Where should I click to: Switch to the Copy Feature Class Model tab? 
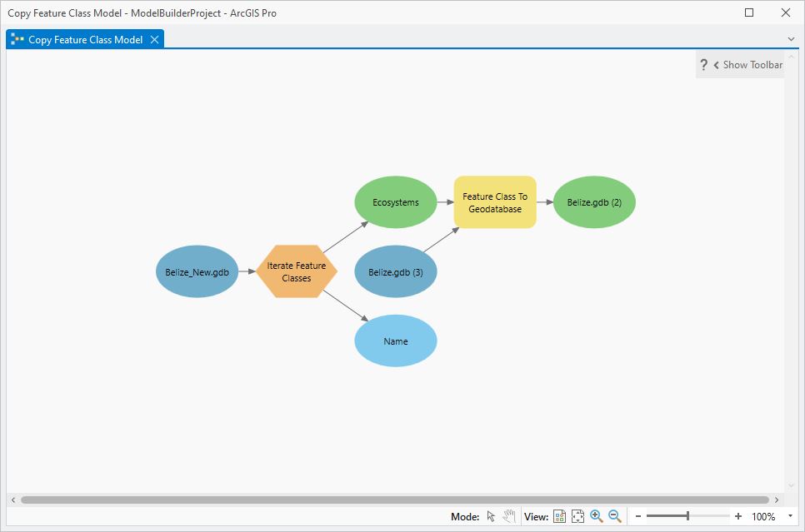coord(83,38)
